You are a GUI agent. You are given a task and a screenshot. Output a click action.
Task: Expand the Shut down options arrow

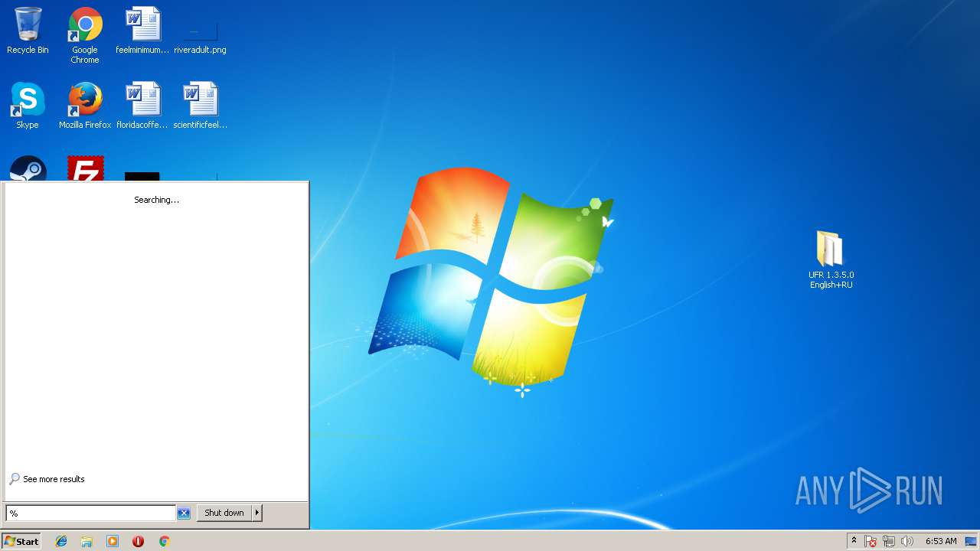coord(257,513)
